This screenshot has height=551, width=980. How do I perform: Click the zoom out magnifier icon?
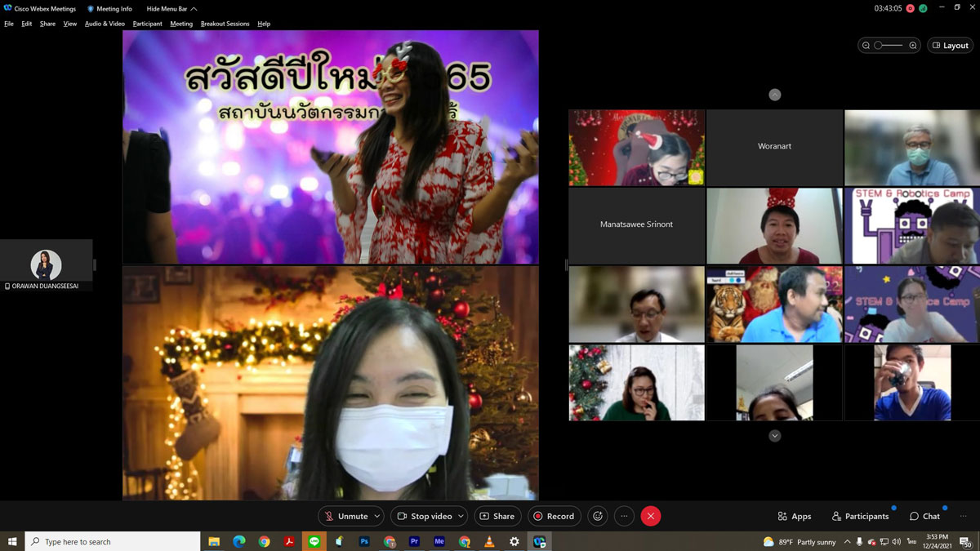click(x=866, y=46)
